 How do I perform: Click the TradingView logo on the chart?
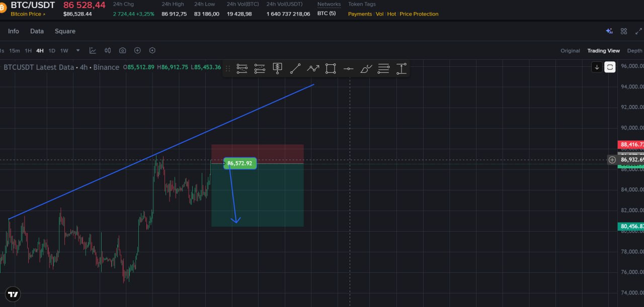[x=13, y=294]
